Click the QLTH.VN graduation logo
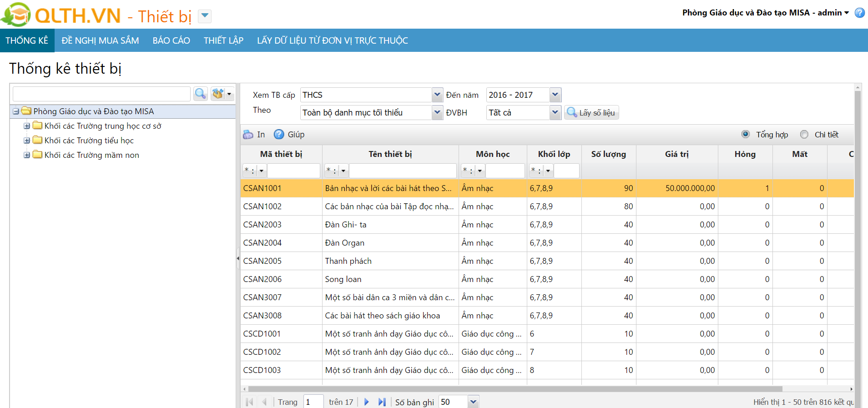The image size is (868, 408). pos(16,15)
